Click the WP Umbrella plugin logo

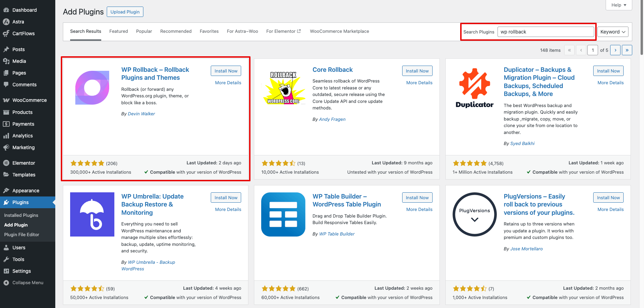[92, 214]
